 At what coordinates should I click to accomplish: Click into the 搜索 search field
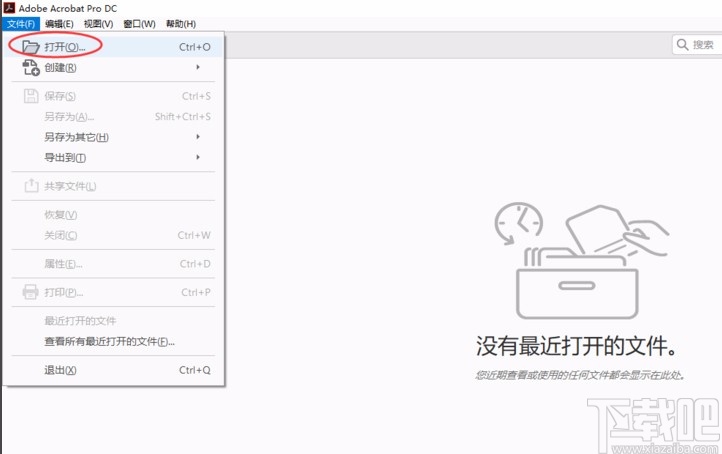pos(697,45)
